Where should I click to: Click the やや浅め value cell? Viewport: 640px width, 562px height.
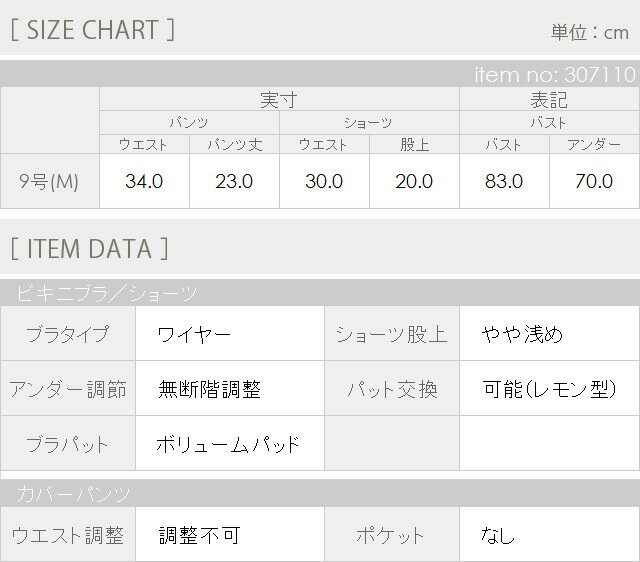549,334
